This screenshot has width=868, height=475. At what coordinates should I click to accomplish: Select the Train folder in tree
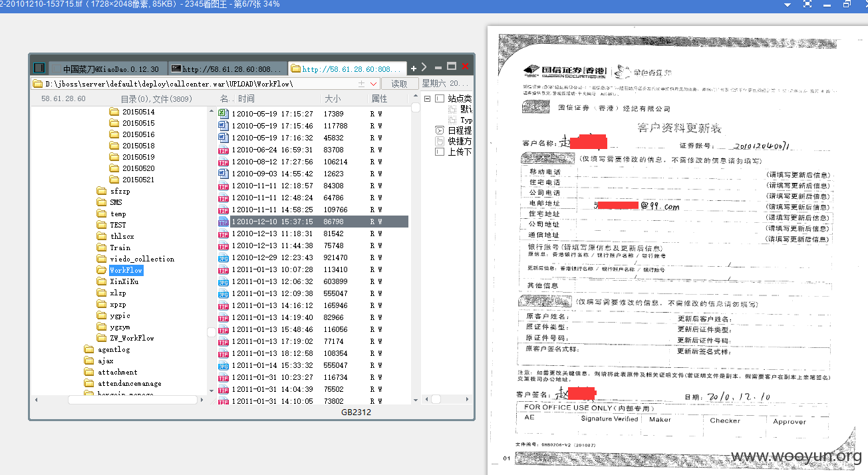pos(114,247)
